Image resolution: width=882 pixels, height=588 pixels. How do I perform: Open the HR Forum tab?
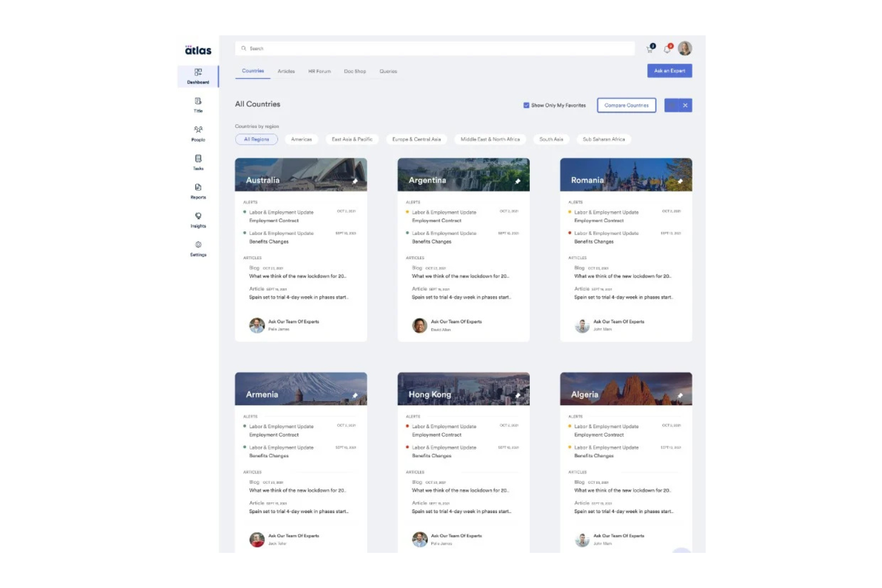319,71
